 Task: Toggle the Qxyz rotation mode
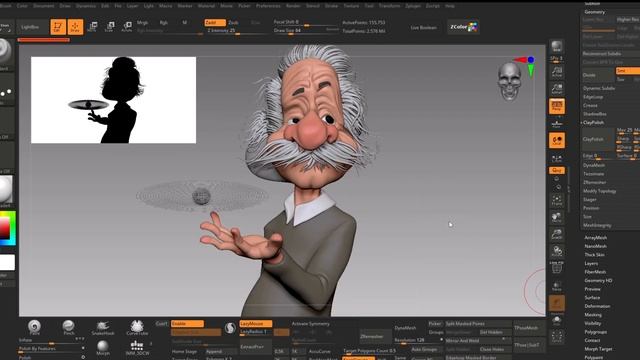pos(557,170)
